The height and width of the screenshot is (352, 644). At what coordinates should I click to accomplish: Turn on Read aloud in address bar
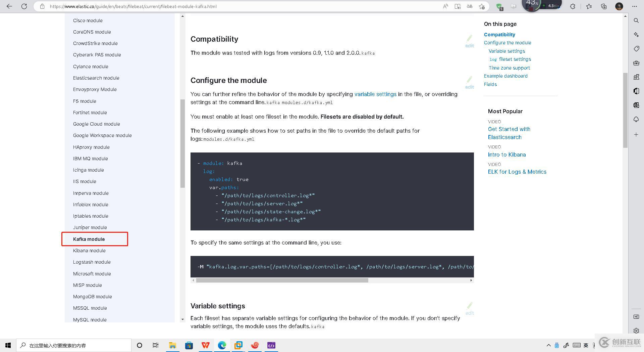(x=445, y=6)
